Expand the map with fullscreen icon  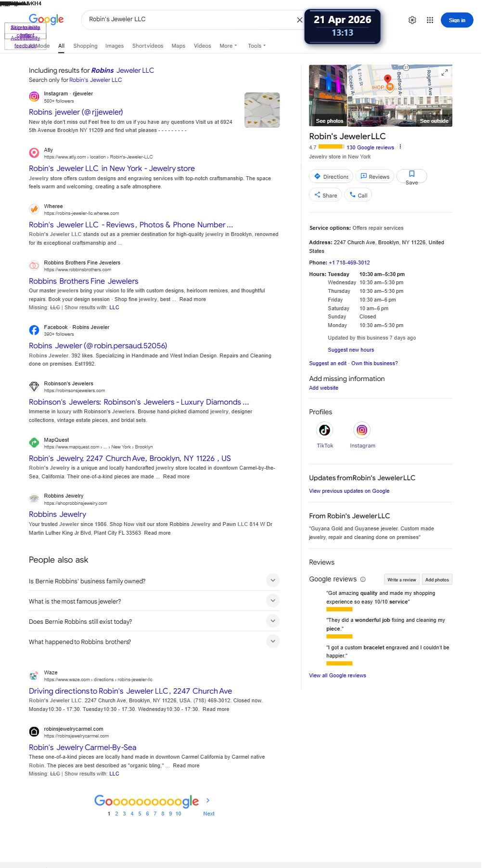445,72
